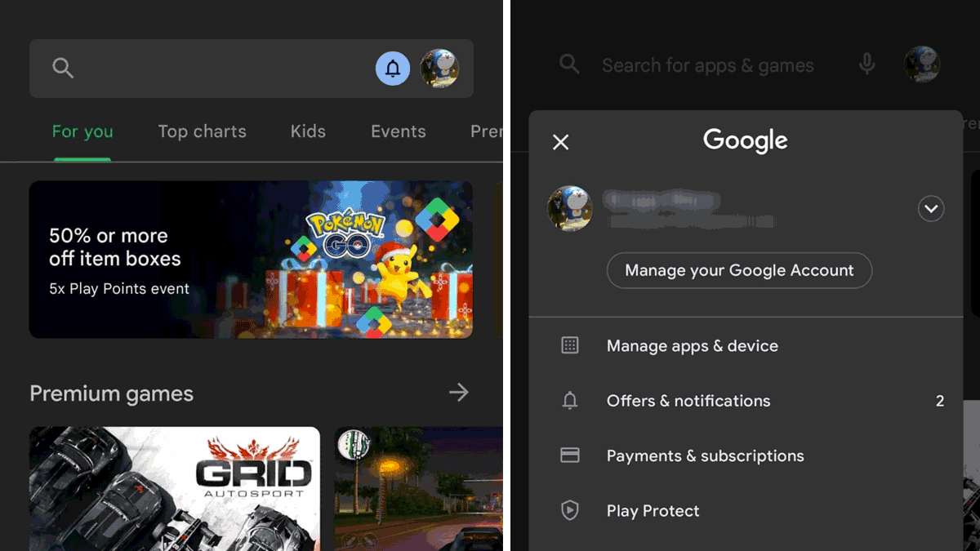Go to the Events tab

click(x=399, y=131)
